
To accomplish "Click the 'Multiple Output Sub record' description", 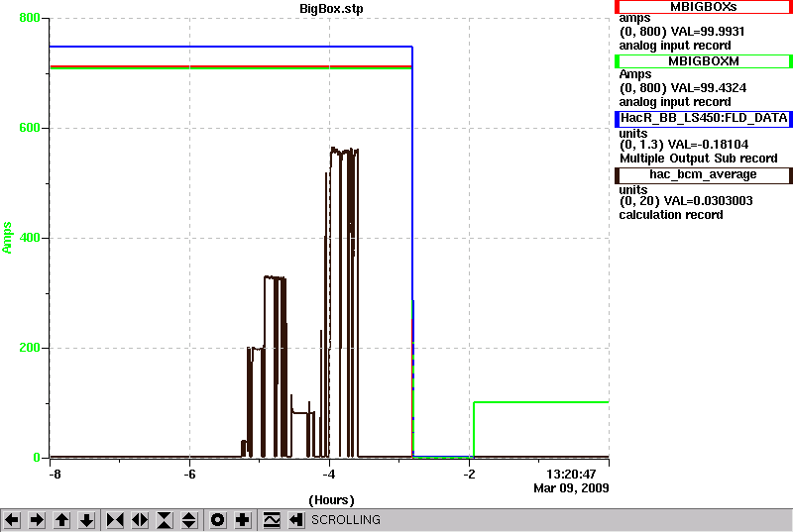I will [699, 159].
